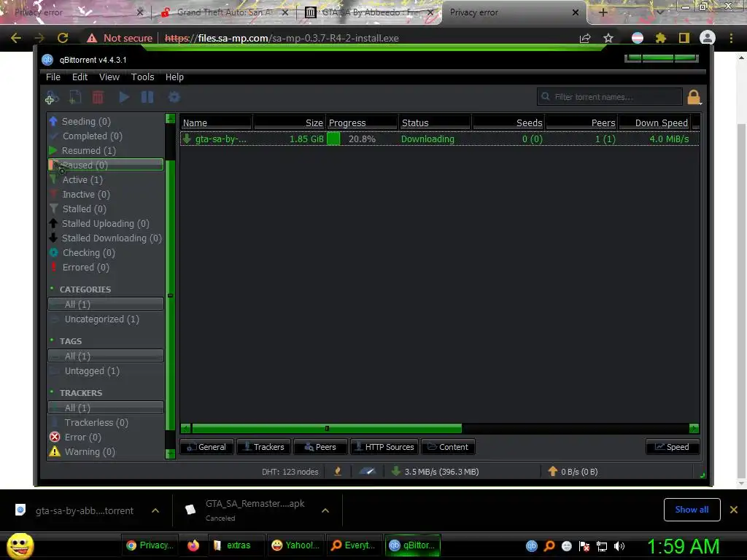Sort torrents by Progress column header
The height and width of the screenshot is (560, 747).
[363, 122]
